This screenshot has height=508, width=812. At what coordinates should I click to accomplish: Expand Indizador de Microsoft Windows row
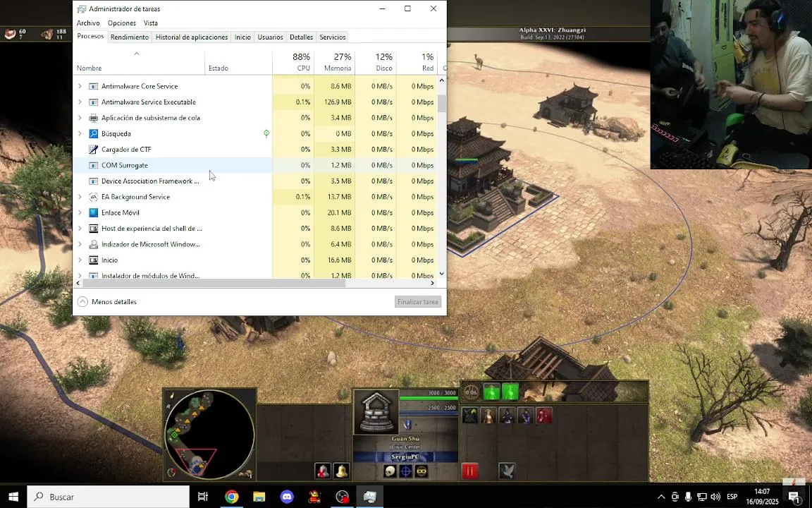coord(80,244)
